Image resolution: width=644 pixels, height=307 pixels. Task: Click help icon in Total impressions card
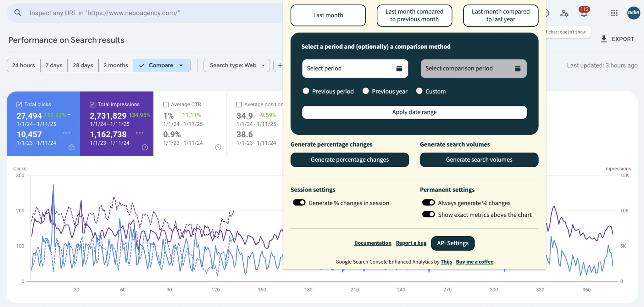point(145,148)
